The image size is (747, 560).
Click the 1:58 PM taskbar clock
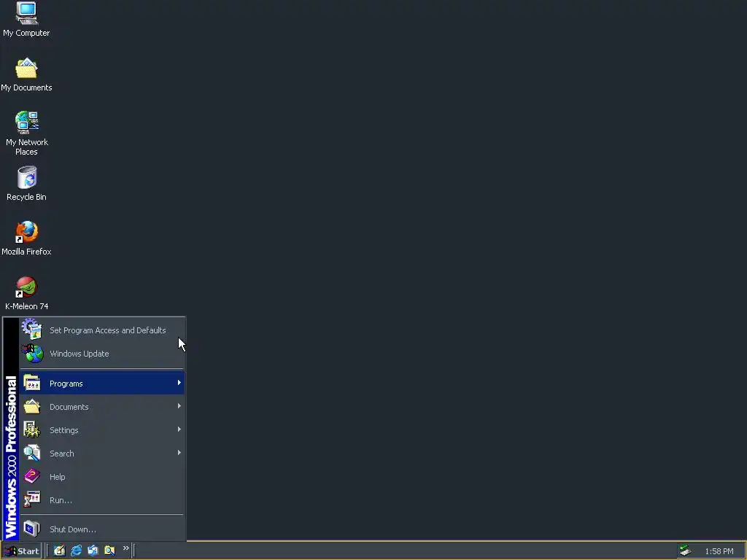719,551
